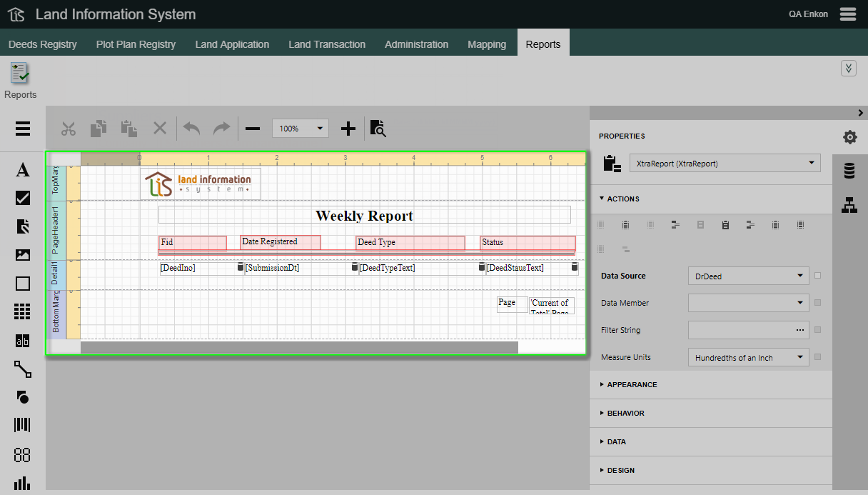The width and height of the screenshot is (868, 495).
Task: Toggle the square marker beside Data Source
Action: click(817, 276)
